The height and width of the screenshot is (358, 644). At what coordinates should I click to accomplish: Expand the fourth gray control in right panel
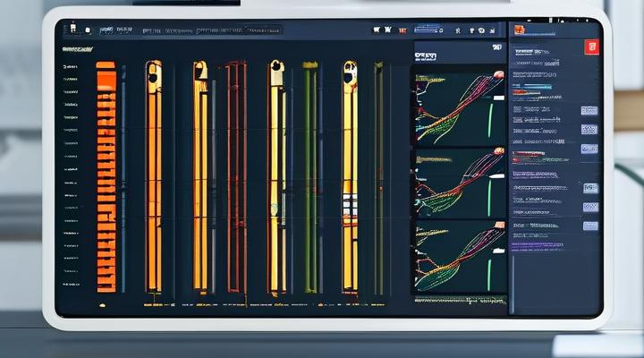589,188
